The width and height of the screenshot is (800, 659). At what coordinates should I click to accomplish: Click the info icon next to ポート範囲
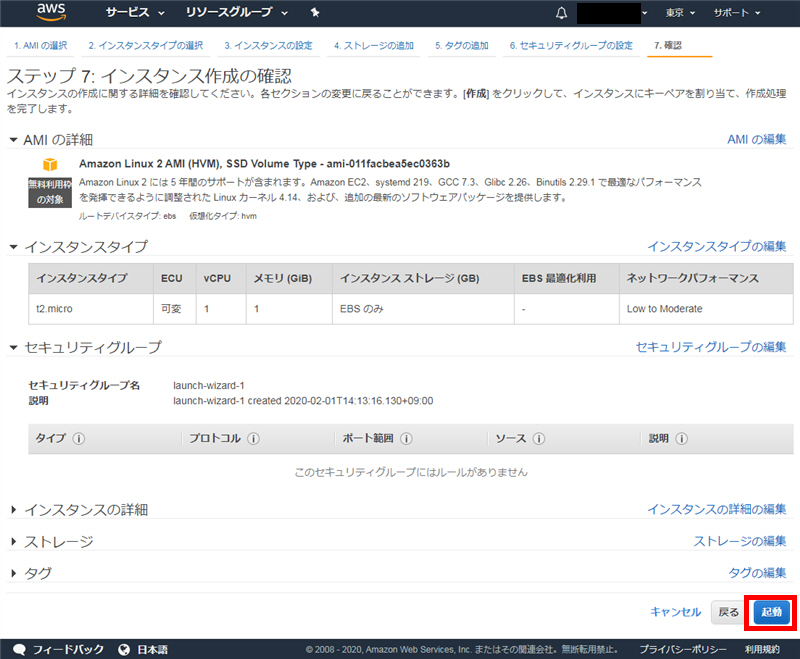click(x=406, y=439)
